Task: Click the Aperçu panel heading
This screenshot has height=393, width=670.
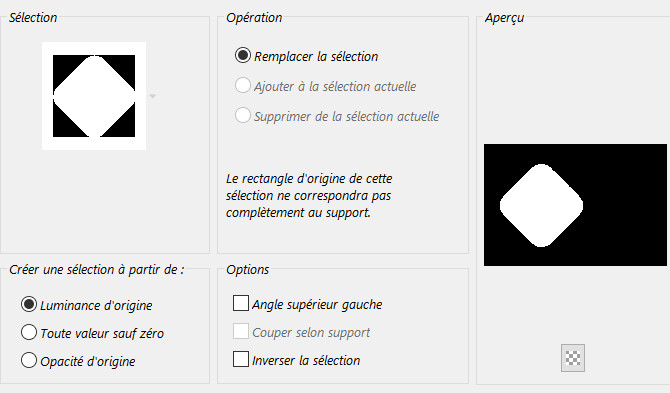Action: [x=504, y=18]
